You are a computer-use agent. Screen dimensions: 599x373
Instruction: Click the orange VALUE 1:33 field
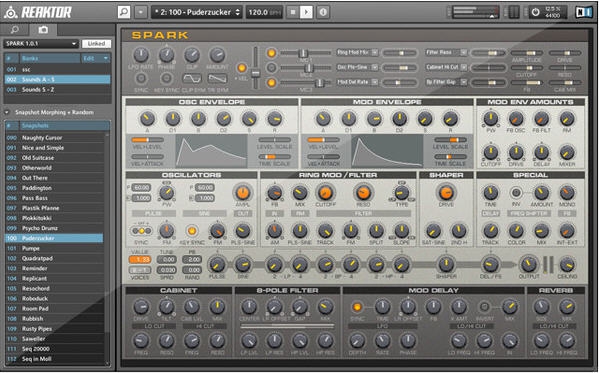click(x=140, y=259)
